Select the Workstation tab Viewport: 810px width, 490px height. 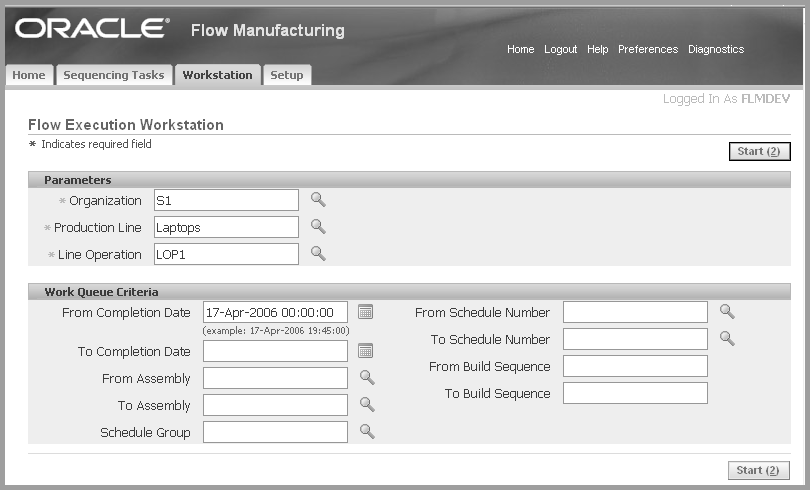tap(217, 75)
